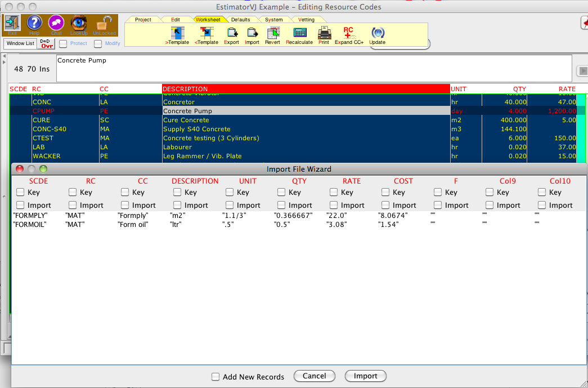Click the "8.0674" value in wizard
The image size is (588, 388).
point(393,216)
